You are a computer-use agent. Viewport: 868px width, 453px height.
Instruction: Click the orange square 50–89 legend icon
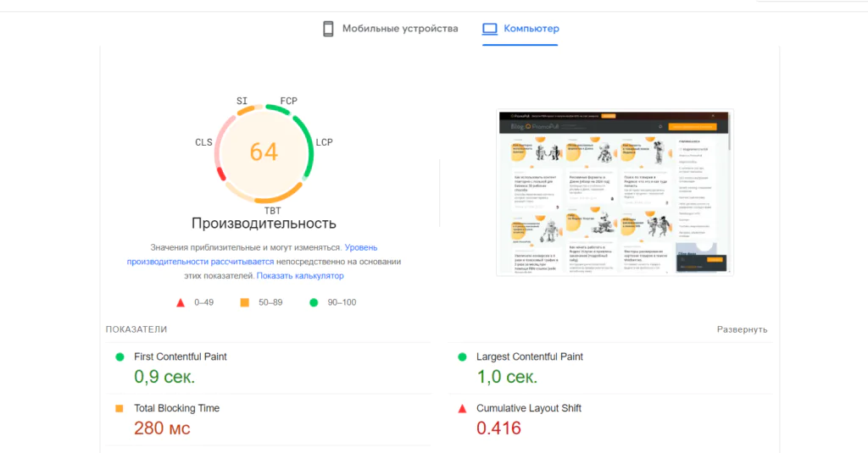[x=245, y=302]
